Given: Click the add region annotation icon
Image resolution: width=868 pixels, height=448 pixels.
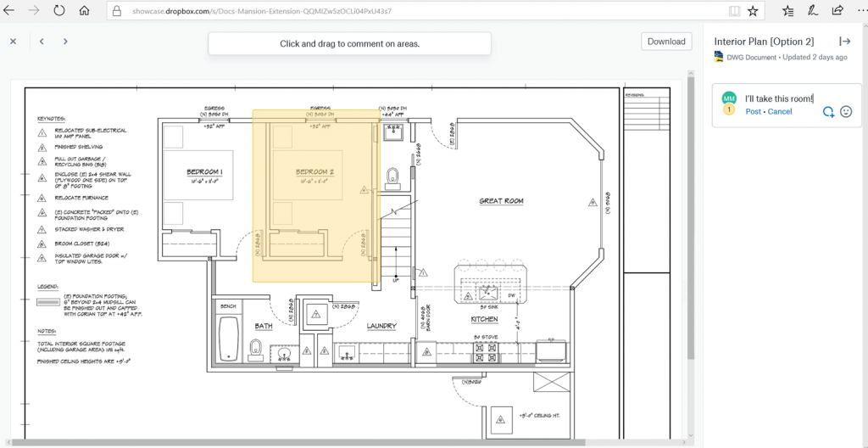Looking at the screenshot, I should 828,112.
